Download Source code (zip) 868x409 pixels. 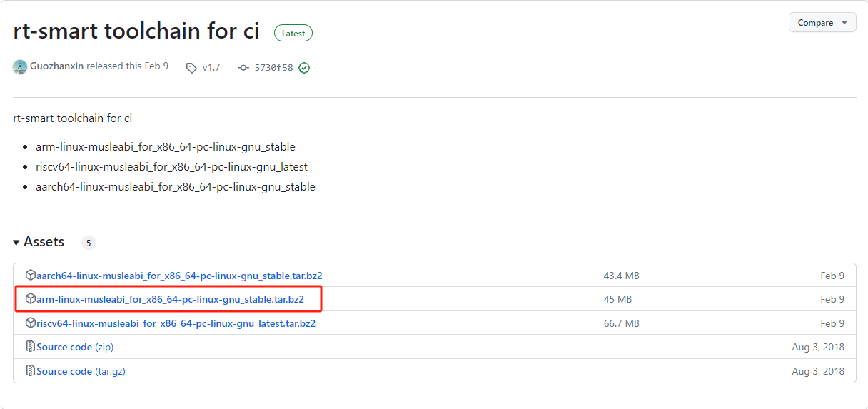click(x=75, y=347)
